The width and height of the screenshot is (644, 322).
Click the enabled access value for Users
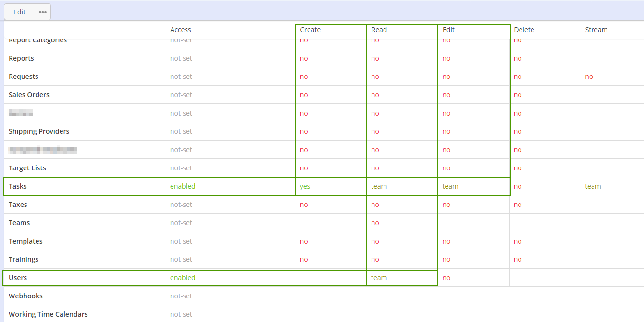click(x=183, y=278)
